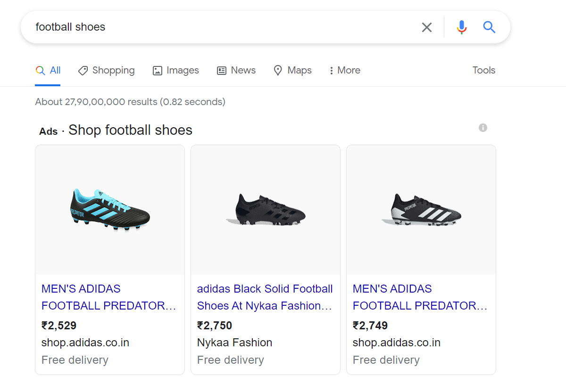Image resolution: width=566 pixels, height=392 pixels.
Task: Switch to the Images tab
Action: (176, 71)
